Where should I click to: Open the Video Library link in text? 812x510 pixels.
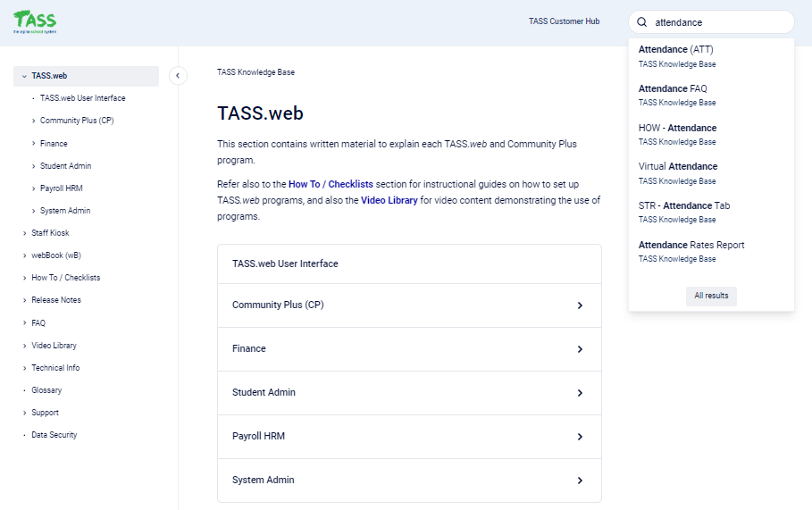coord(389,201)
